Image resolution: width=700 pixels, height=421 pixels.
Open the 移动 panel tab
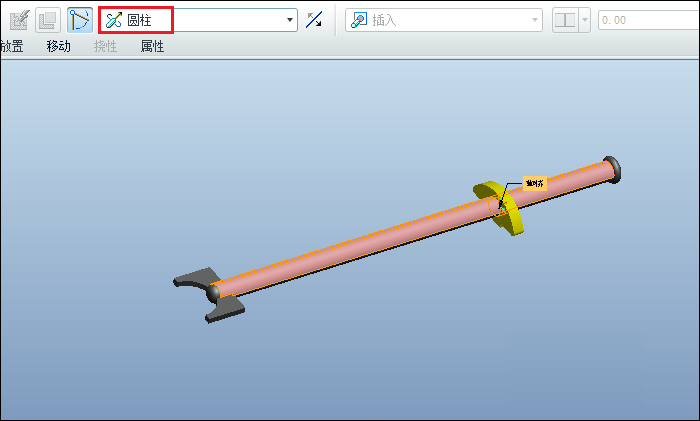(x=58, y=46)
